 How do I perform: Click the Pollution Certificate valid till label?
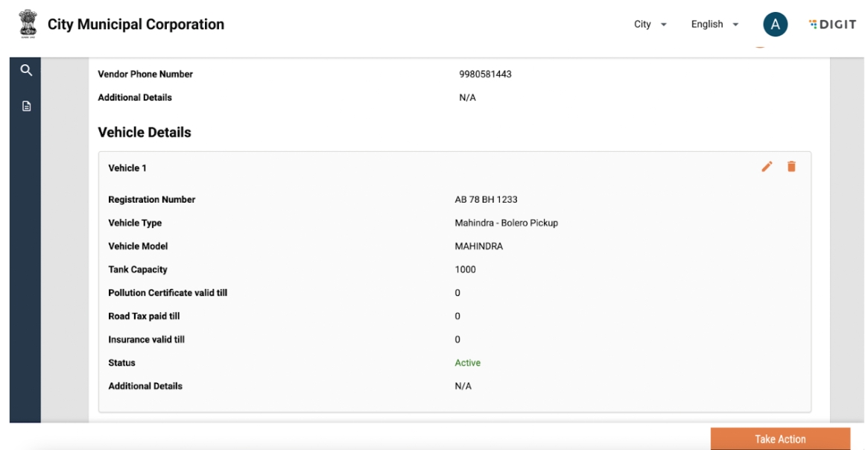(168, 293)
